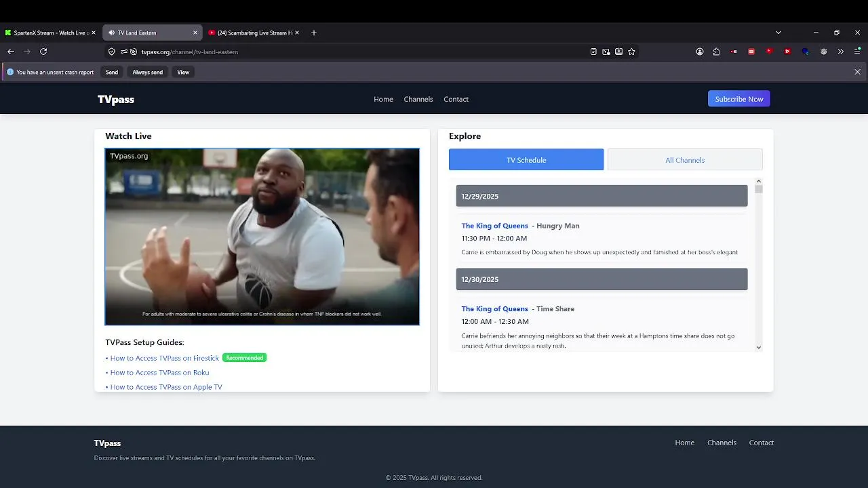Close the Scambaiting Live Stream tab
Screen dimensions: 868x488
coord(297,33)
